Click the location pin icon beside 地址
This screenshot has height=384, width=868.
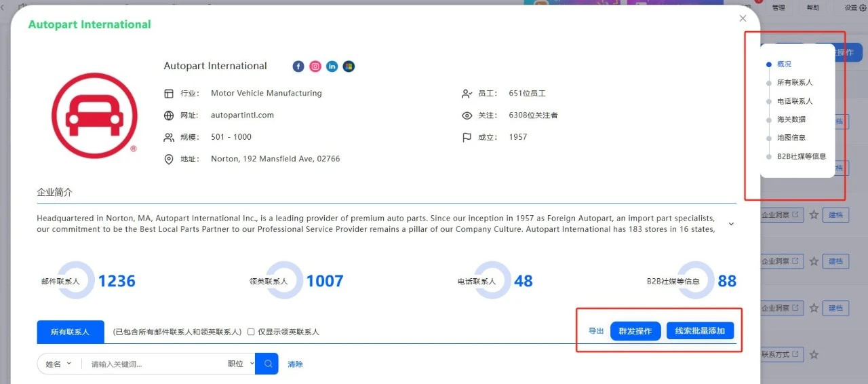tap(169, 159)
